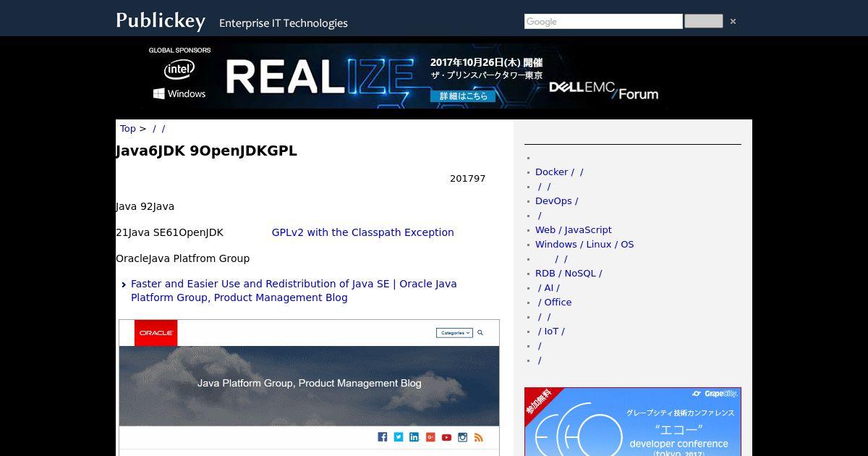The width and height of the screenshot is (868, 456).
Task: Click the Intel sponsor logo in banner
Action: pos(179,69)
